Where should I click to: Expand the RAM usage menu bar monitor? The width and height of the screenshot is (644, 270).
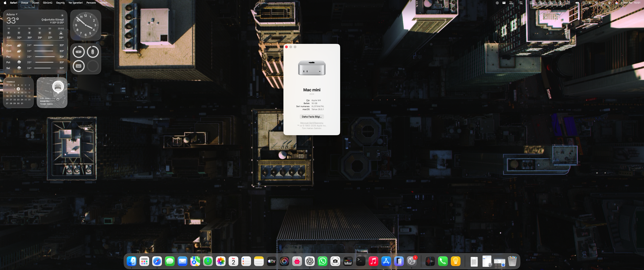532,3
